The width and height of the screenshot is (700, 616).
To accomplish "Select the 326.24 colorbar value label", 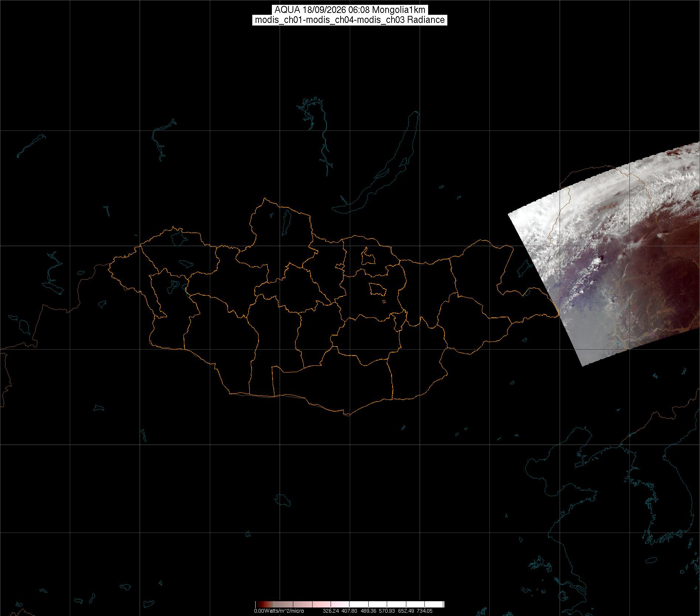I will click(x=331, y=611).
